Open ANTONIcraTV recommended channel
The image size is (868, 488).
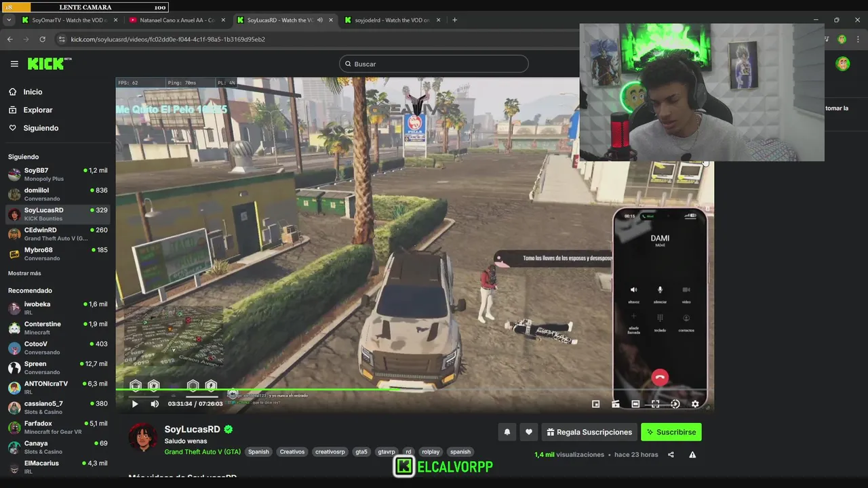tap(58, 387)
